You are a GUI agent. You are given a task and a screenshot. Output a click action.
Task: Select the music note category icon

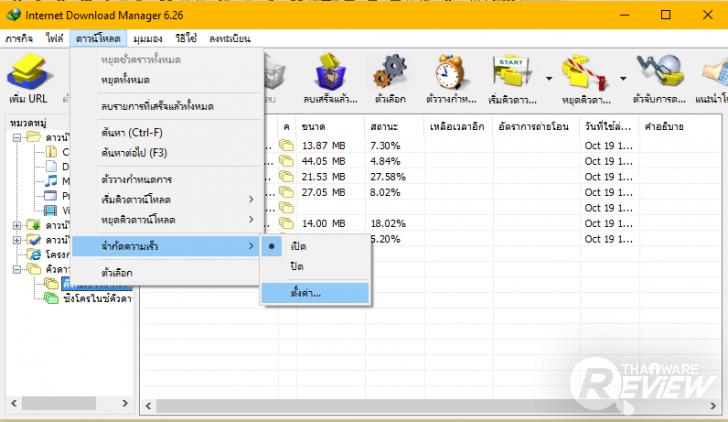point(51,181)
